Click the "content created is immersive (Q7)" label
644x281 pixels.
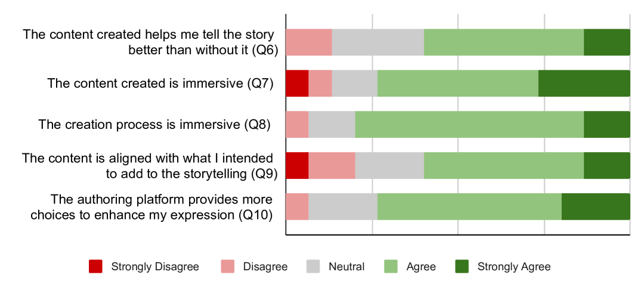coord(160,84)
